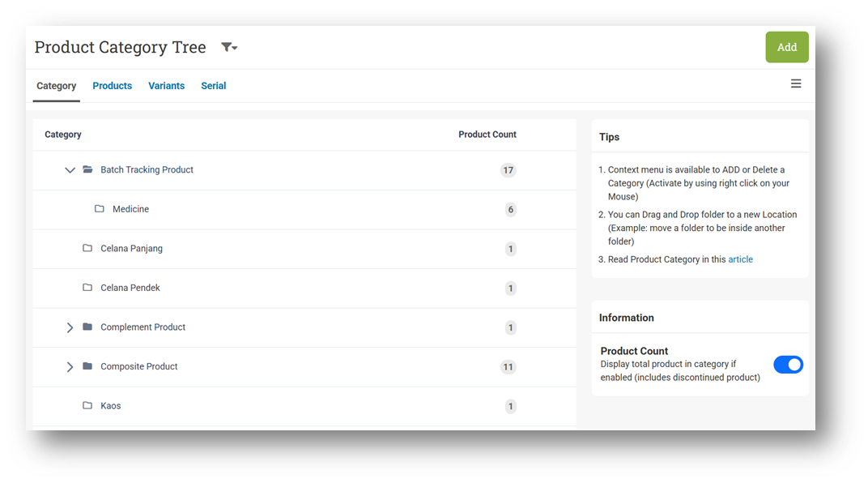This screenshot has height=483, width=868.
Task: Open the filter icon beside the page title
Action: click(x=229, y=48)
